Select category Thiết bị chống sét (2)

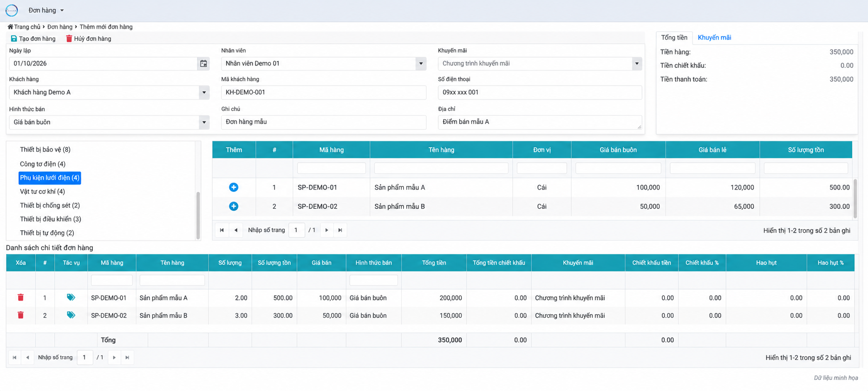click(50, 205)
